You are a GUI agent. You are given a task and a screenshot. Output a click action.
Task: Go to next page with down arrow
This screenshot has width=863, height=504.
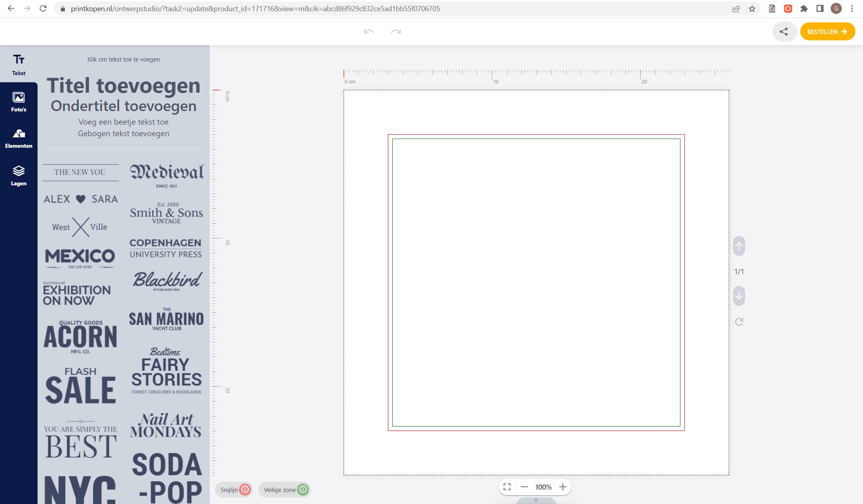pyautogui.click(x=739, y=296)
